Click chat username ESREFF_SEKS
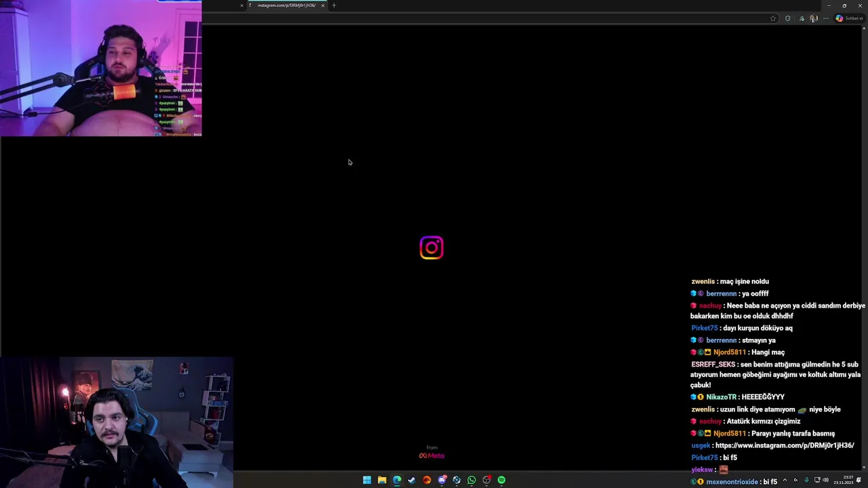Viewport: 868px width, 488px height. point(713,365)
